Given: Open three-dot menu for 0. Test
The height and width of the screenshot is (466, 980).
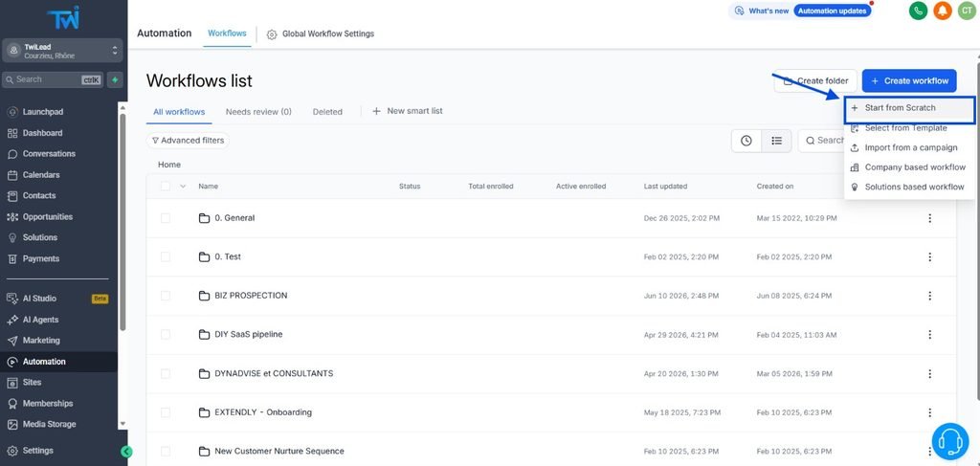Looking at the screenshot, I should [930, 256].
